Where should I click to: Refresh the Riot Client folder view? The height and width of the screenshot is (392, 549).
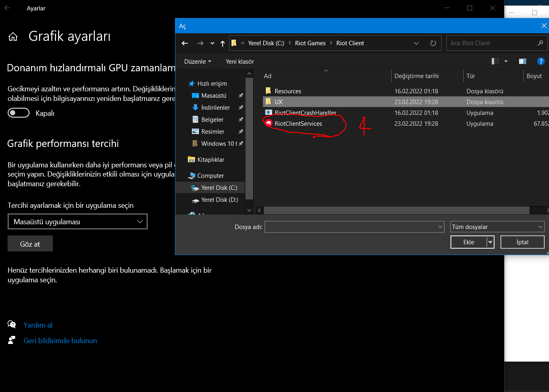[x=433, y=43]
